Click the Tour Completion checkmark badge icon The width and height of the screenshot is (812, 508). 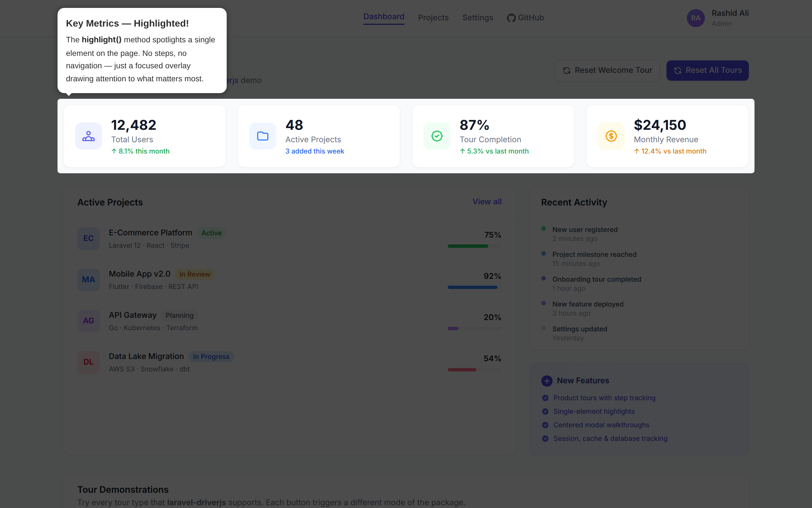pyautogui.click(x=437, y=136)
